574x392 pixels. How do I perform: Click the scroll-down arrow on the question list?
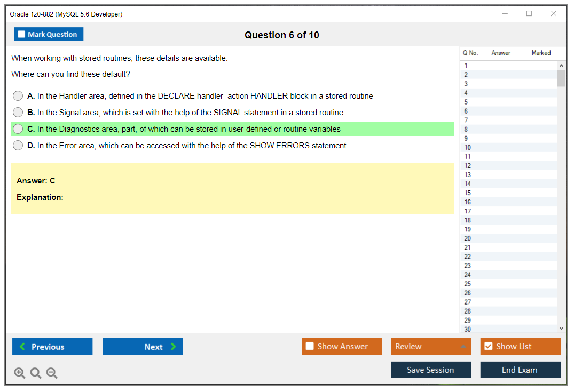561,328
